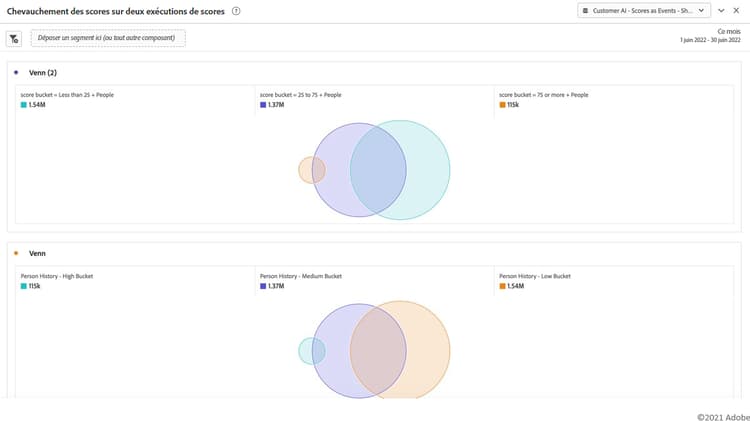Click the segment drop zone field

[x=108, y=38]
